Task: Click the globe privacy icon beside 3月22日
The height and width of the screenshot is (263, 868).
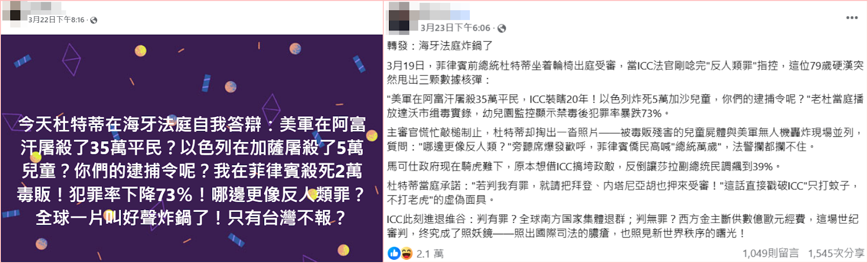Action: pos(94,20)
